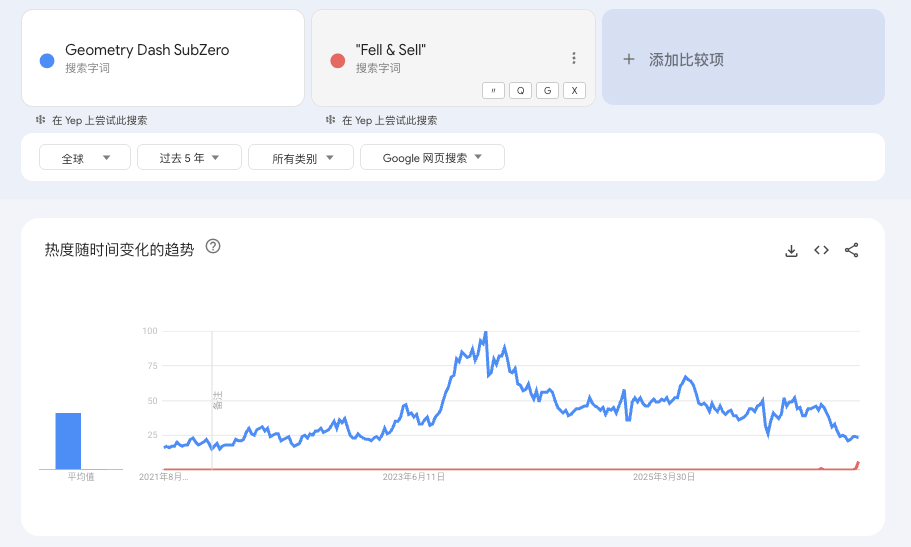This screenshot has width=911, height=547.
Task: Click the share icon on the chart
Action: coord(852,250)
